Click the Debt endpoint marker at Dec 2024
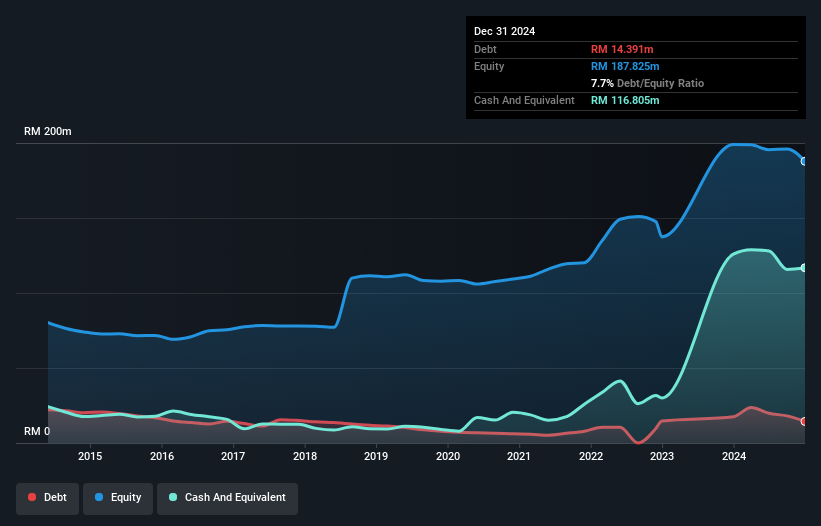This screenshot has width=821, height=526. pos(804,421)
